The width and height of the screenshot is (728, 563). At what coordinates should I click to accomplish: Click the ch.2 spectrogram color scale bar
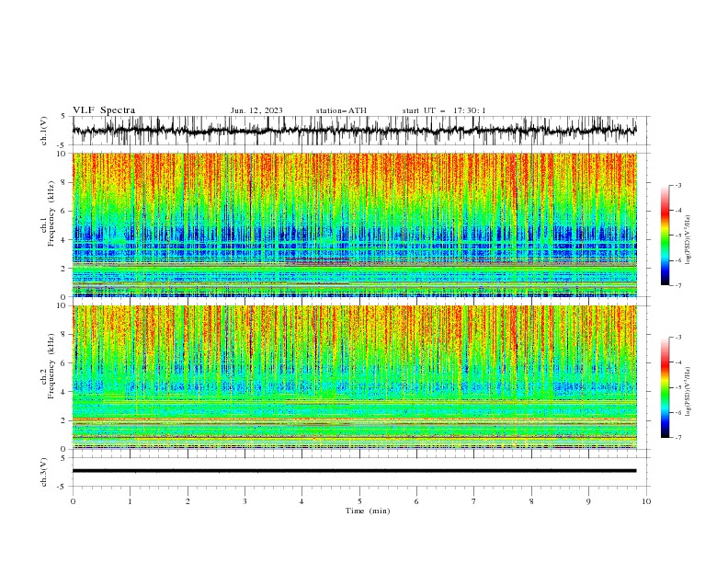pyautogui.click(x=665, y=387)
